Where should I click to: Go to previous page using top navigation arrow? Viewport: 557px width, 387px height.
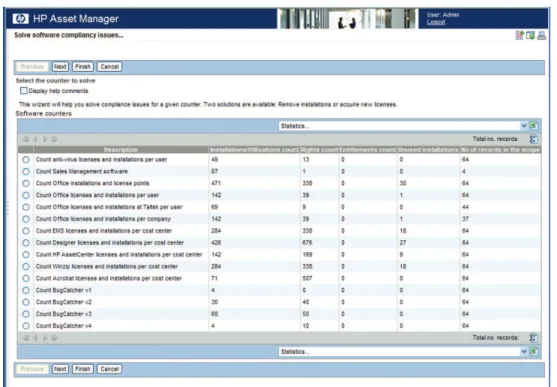pyautogui.click(x=35, y=139)
